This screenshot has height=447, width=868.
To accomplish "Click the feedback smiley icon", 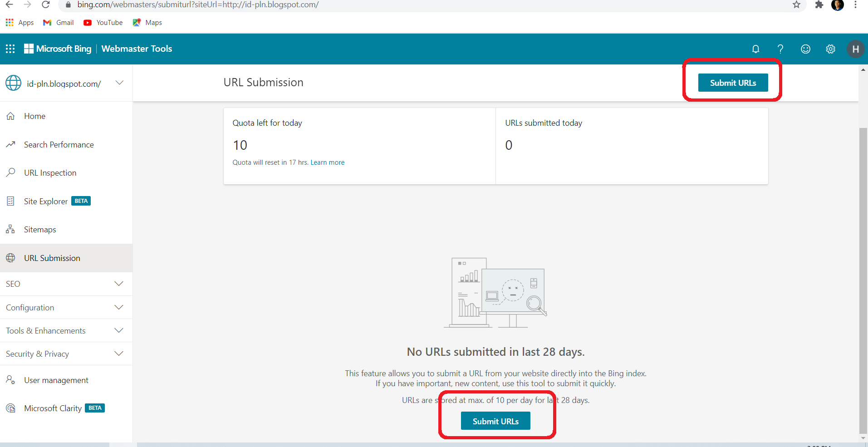I will [x=805, y=49].
